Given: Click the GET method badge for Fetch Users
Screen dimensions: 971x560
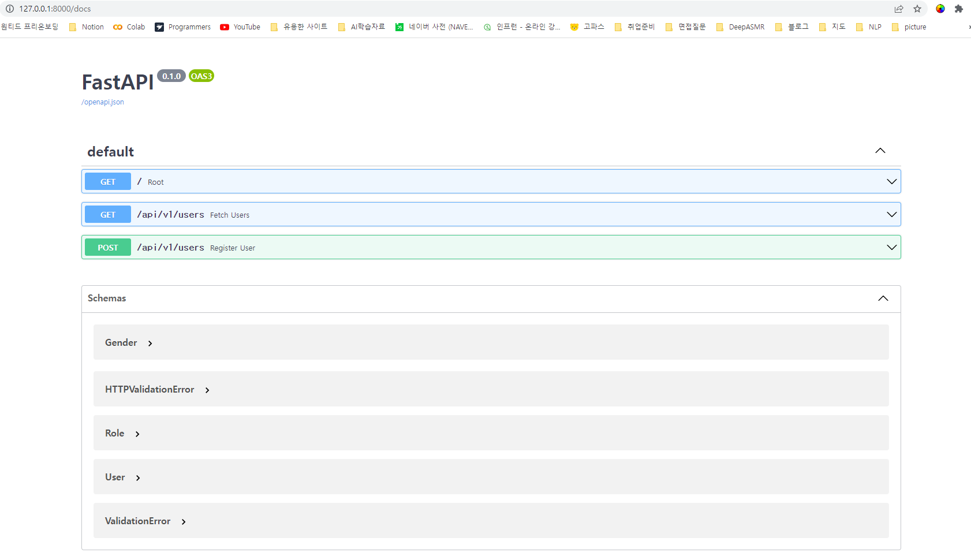Looking at the screenshot, I should tap(108, 214).
